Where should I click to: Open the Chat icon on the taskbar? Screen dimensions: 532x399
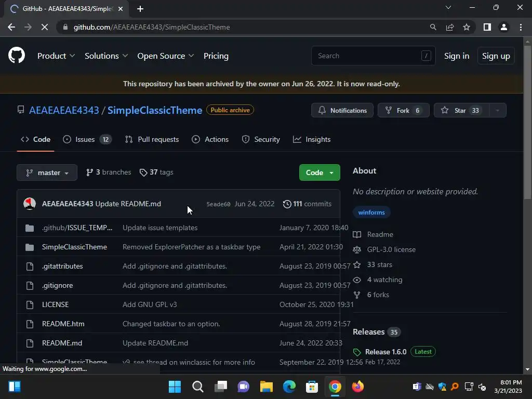point(243,387)
